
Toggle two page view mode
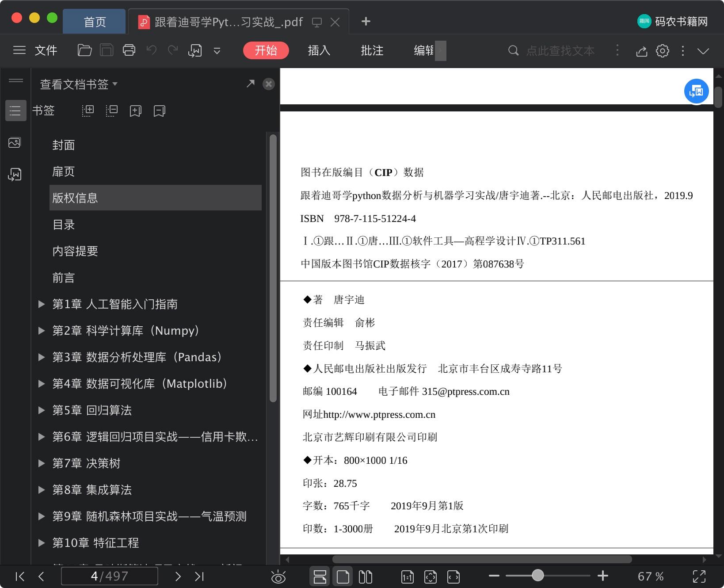click(366, 577)
